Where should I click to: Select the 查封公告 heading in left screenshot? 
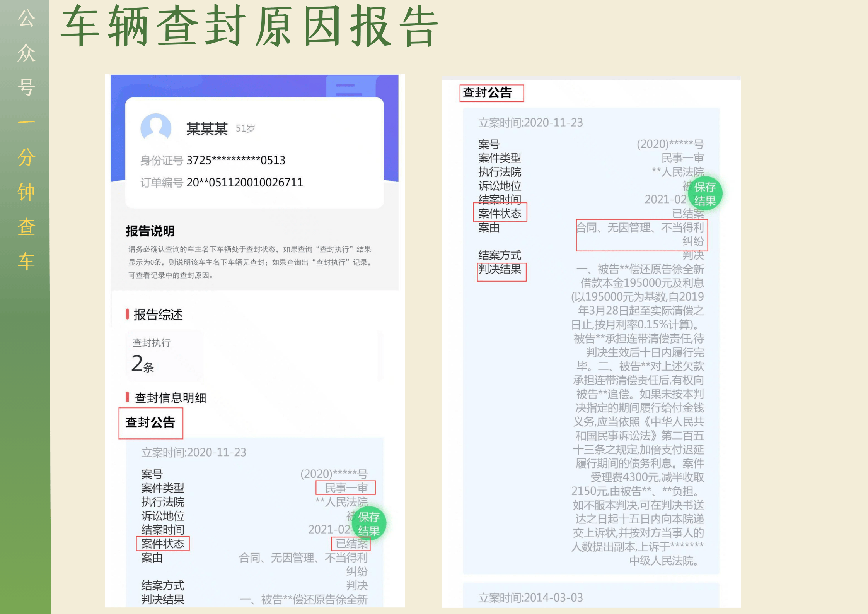(x=150, y=422)
